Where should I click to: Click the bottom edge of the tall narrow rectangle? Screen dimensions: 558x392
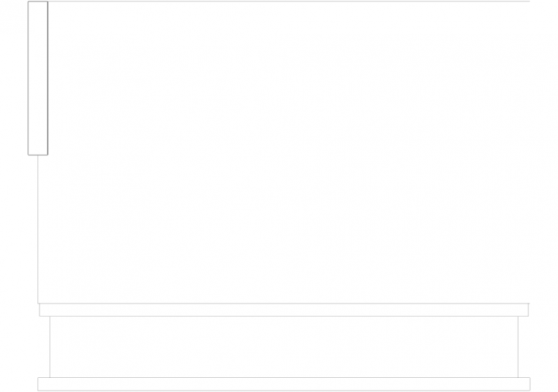[x=38, y=155]
